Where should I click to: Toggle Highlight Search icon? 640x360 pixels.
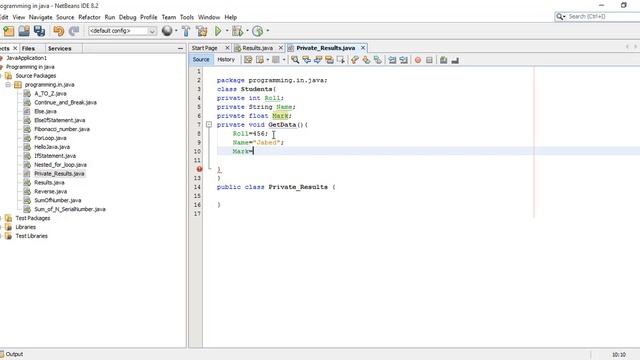click(x=329, y=60)
